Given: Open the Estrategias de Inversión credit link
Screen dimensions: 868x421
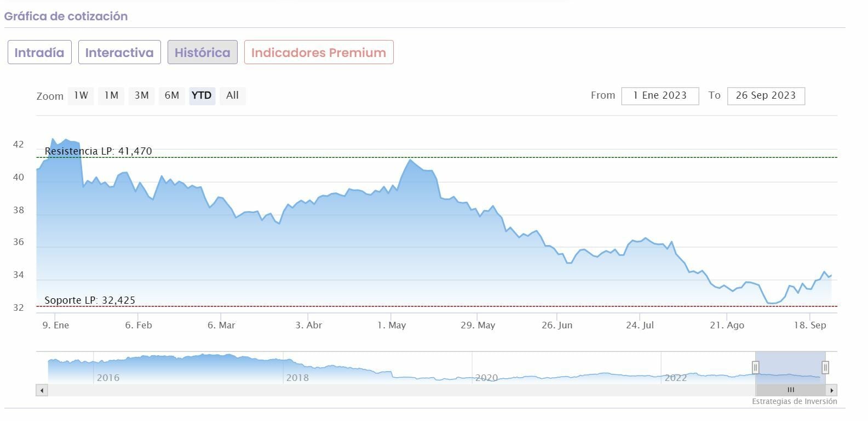Looking at the screenshot, I should click(794, 402).
